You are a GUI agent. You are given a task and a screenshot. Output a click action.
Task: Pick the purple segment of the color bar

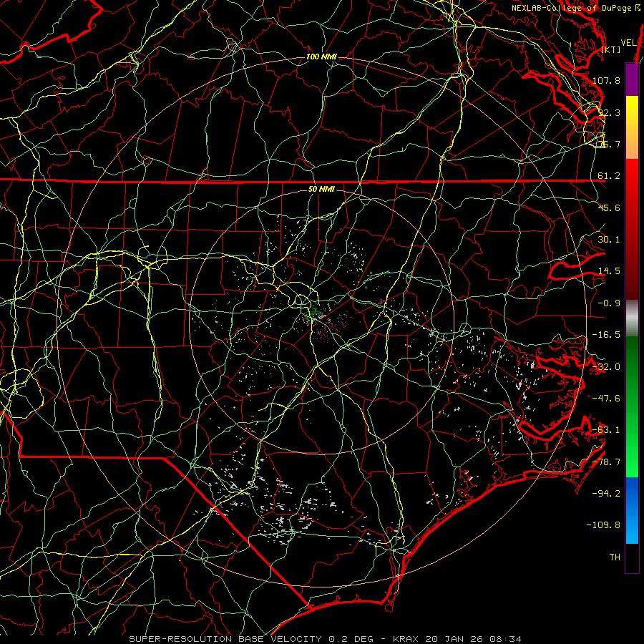[632, 80]
